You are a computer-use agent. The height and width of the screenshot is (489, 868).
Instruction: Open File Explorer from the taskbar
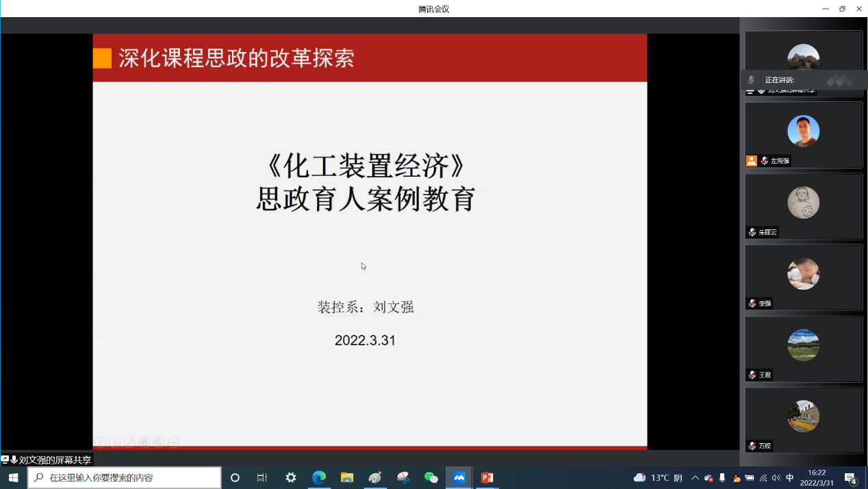[347, 477]
